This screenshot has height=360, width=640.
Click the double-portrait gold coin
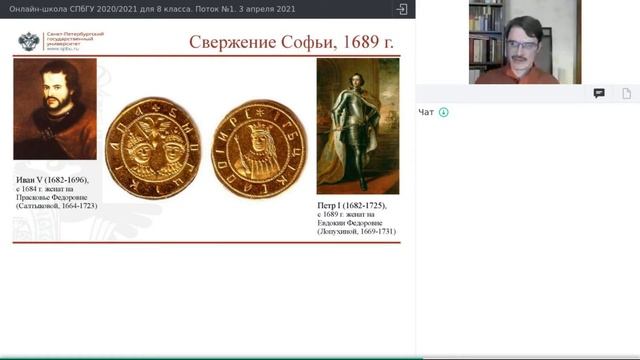pyautogui.click(x=153, y=148)
